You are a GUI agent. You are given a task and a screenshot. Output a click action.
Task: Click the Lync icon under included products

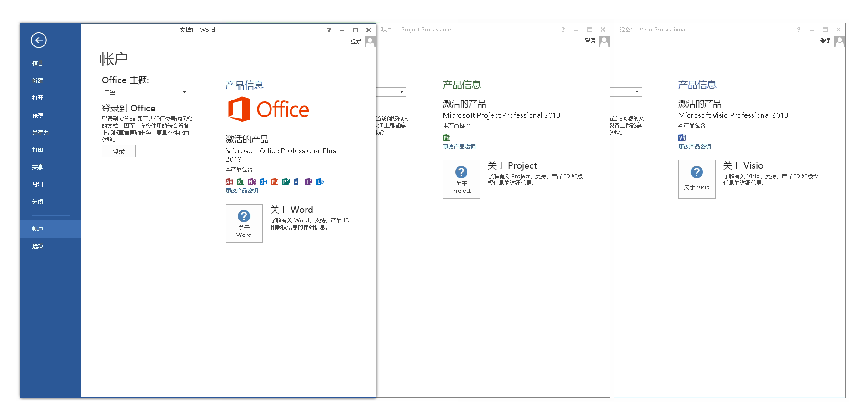click(320, 182)
